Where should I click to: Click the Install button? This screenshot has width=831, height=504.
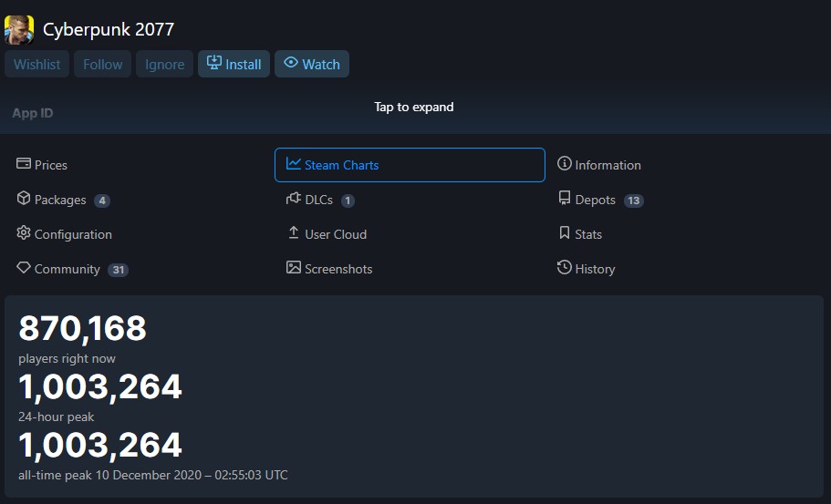[234, 64]
